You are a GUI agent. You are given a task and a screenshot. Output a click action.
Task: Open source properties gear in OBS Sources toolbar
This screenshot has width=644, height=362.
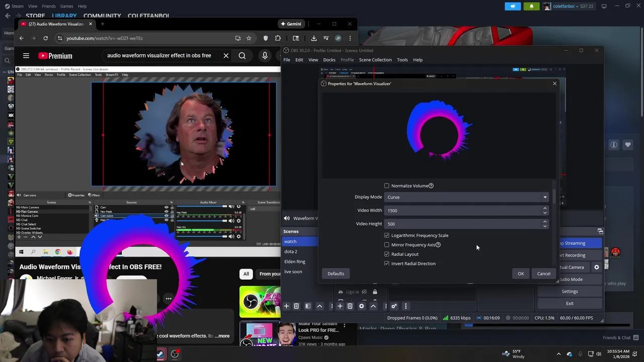pos(361,306)
